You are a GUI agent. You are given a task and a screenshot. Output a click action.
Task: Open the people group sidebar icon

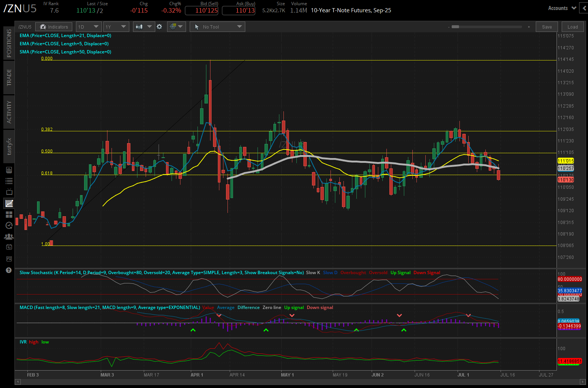(9, 236)
